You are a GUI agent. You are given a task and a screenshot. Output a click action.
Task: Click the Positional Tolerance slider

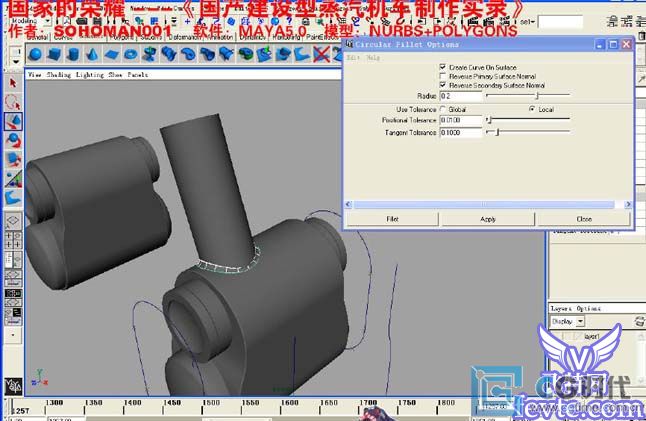[528, 120]
